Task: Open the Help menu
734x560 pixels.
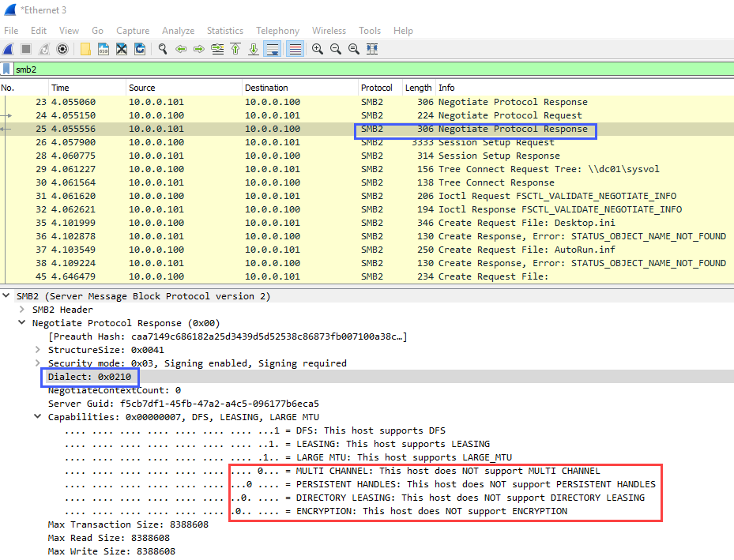Action: [x=403, y=31]
